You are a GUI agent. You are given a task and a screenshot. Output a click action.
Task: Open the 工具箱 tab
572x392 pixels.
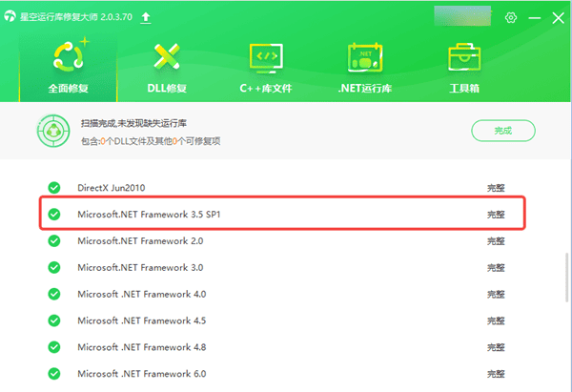pyautogui.click(x=464, y=68)
